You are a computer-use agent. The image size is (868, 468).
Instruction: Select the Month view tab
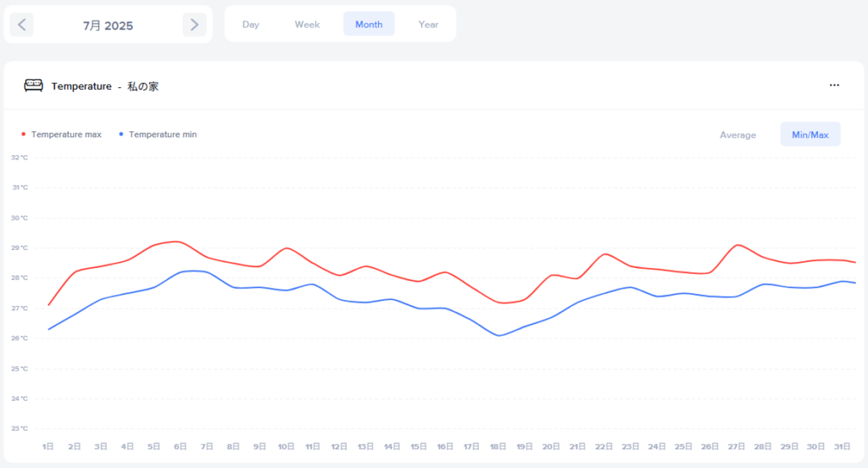[x=369, y=25]
